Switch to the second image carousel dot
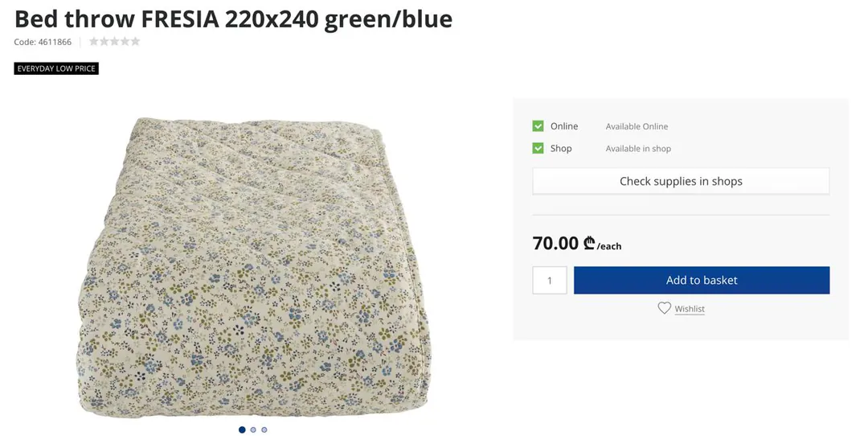The width and height of the screenshot is (868, 436). coord(253,430)
